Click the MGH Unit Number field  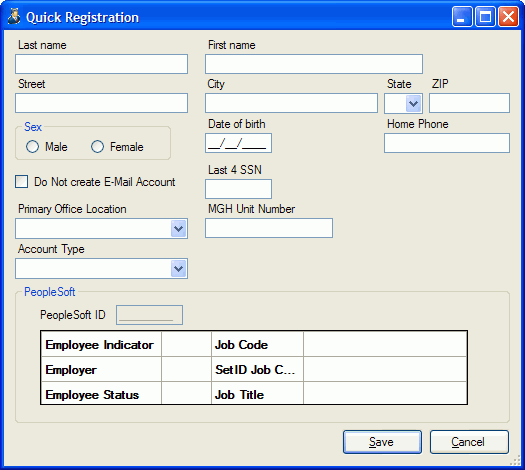tap(269, 228)
